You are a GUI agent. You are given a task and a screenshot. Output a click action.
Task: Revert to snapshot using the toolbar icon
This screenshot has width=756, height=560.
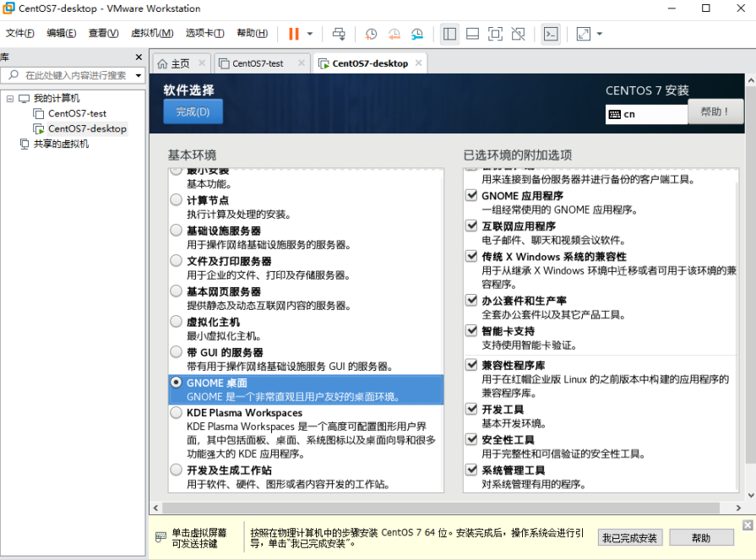(x=394, y=34)
